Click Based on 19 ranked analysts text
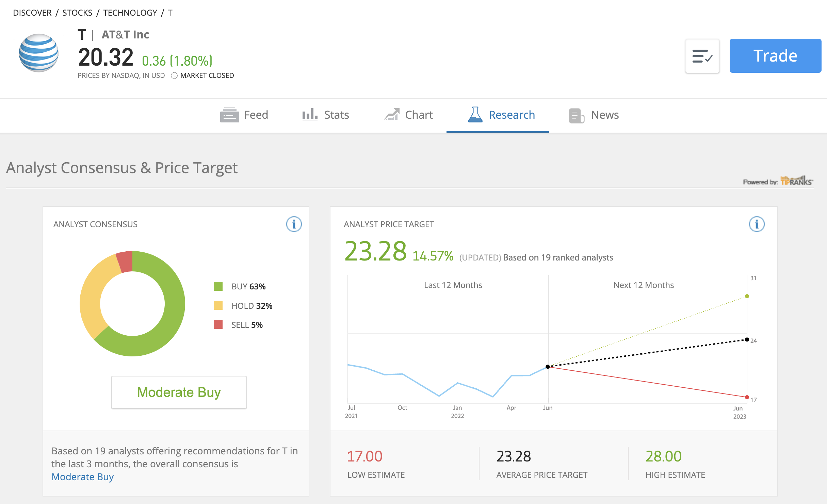Screen dimensions: 827x504 tap(558, 257)
